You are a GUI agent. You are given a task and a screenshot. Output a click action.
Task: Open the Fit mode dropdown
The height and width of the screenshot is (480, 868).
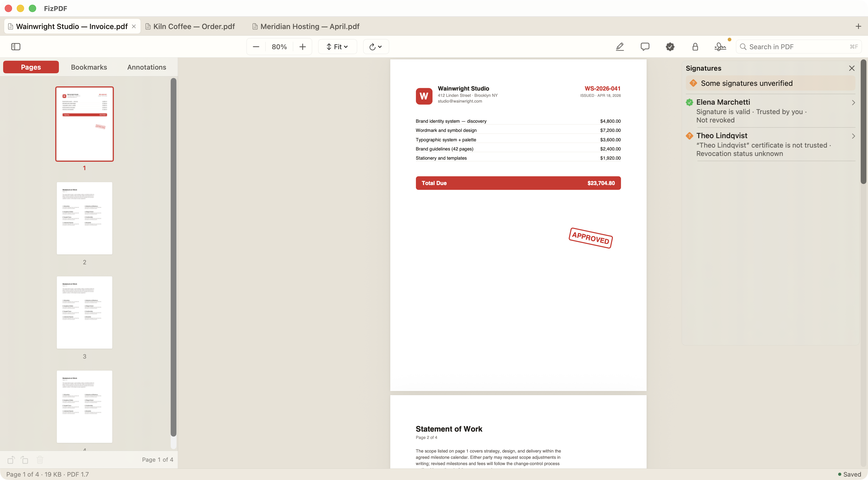337,47
